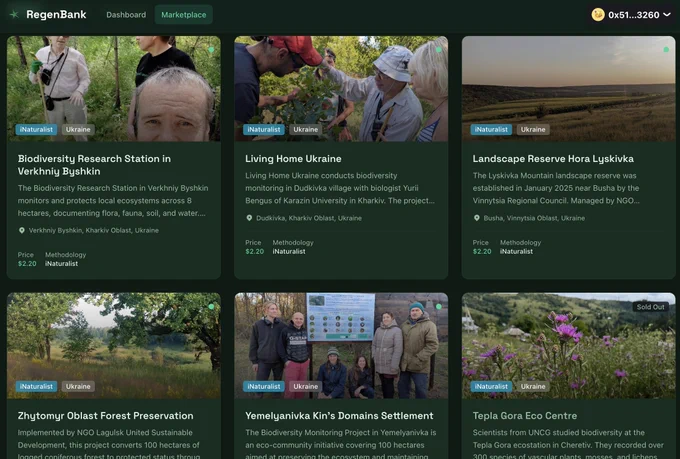The image size is (680, 459).
Task: Click location pin icon beside Dudkivka
Action: pyautogui.click(x=249, y=218)
